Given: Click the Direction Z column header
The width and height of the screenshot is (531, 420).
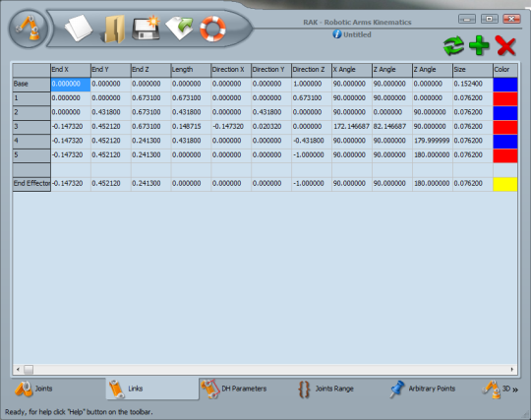Looking at the screenshot, I should click(x=312, y=70).
